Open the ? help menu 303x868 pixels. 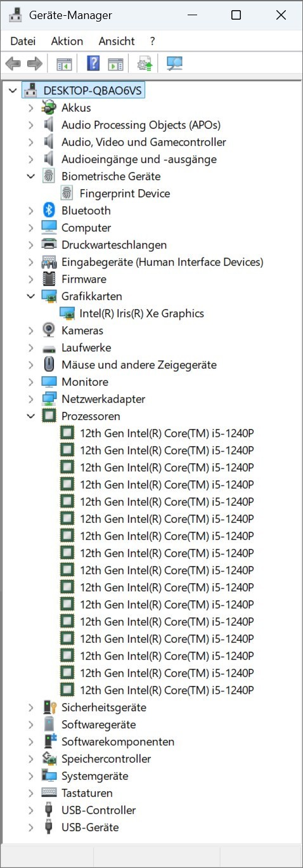[152, 41]
